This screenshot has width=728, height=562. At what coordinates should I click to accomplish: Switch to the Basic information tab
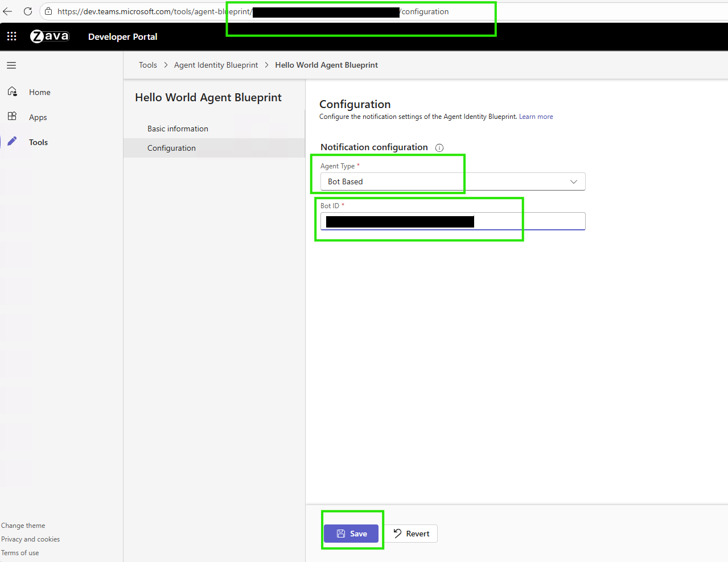178,128
